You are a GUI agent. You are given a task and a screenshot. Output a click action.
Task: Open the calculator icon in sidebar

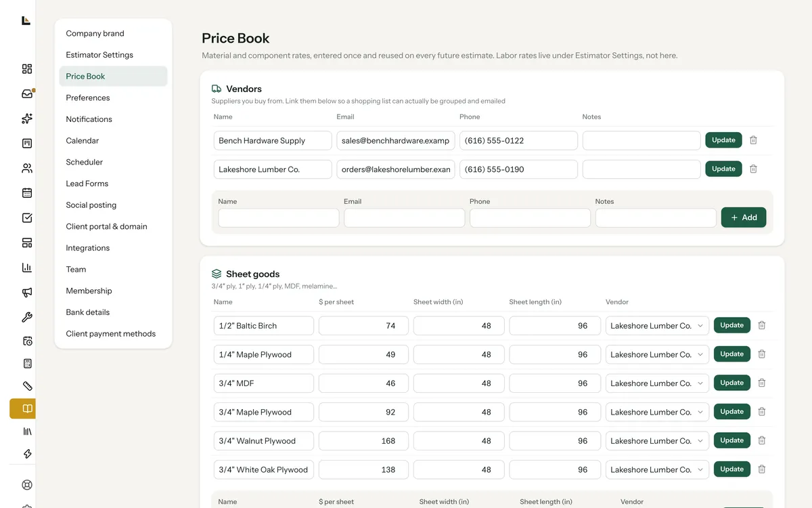(x=27, y=364)
